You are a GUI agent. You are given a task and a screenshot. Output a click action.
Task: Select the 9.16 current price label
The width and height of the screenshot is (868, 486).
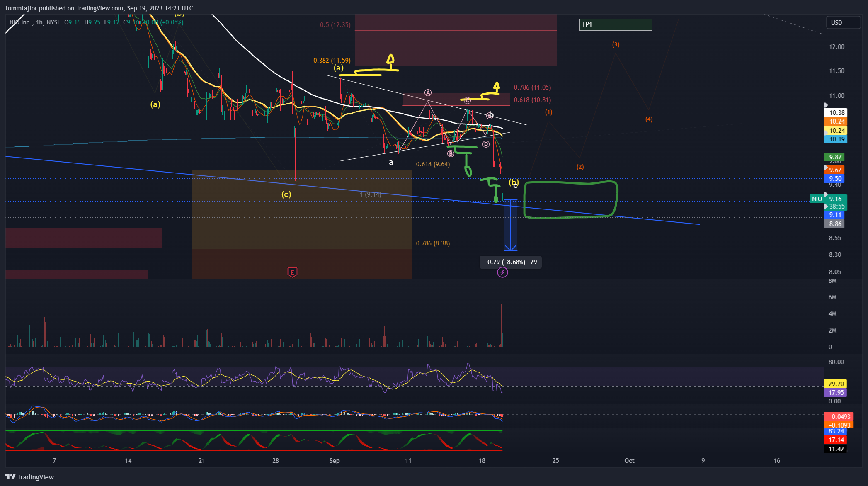pos(835,199)
